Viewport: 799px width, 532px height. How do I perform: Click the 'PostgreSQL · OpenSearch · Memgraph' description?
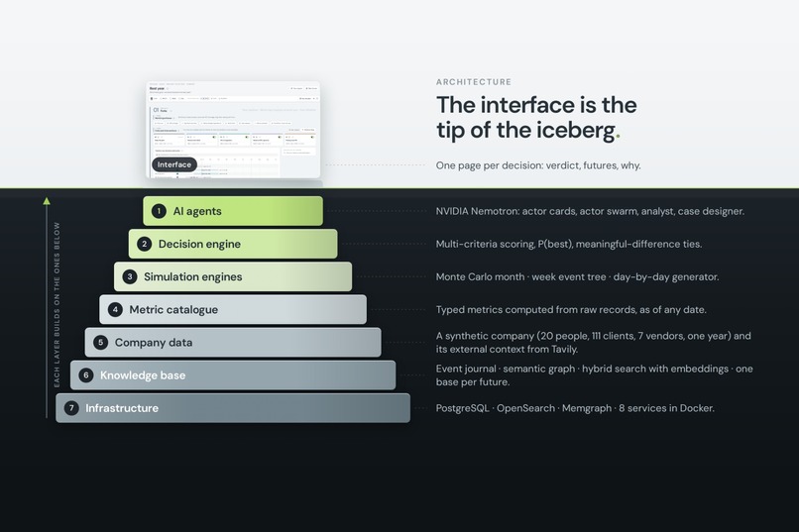click(575, 408)
